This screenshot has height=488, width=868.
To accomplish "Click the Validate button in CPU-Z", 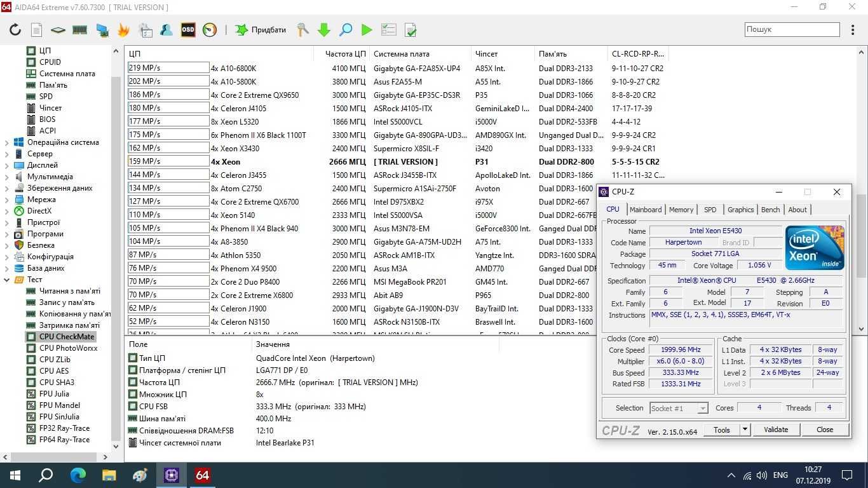I will pos(776,430).
